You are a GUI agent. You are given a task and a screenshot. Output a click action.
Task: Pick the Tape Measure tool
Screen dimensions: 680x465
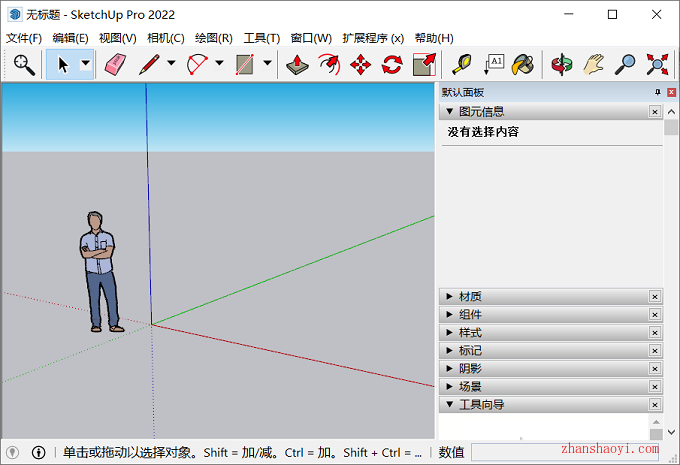pos(462,65)
